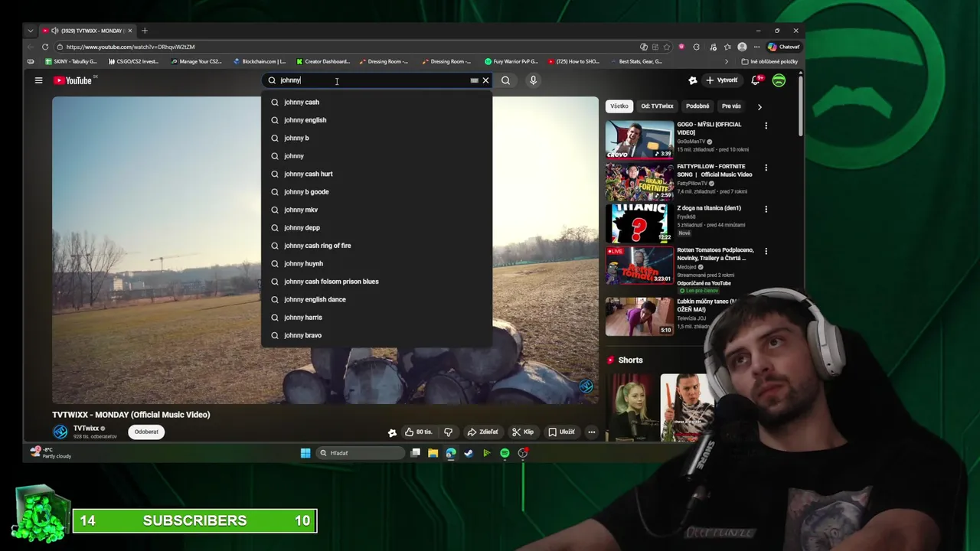The height and width of the screenshot is (551, 980).
Task: Open the 'Blockchain.com' bookmark
Action: pyautogui.click(x=260, y=61)
